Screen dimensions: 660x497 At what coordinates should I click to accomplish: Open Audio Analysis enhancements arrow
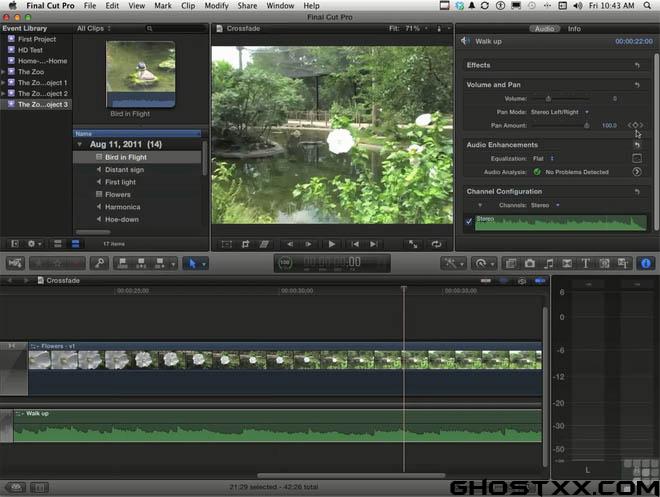[637, 172]
